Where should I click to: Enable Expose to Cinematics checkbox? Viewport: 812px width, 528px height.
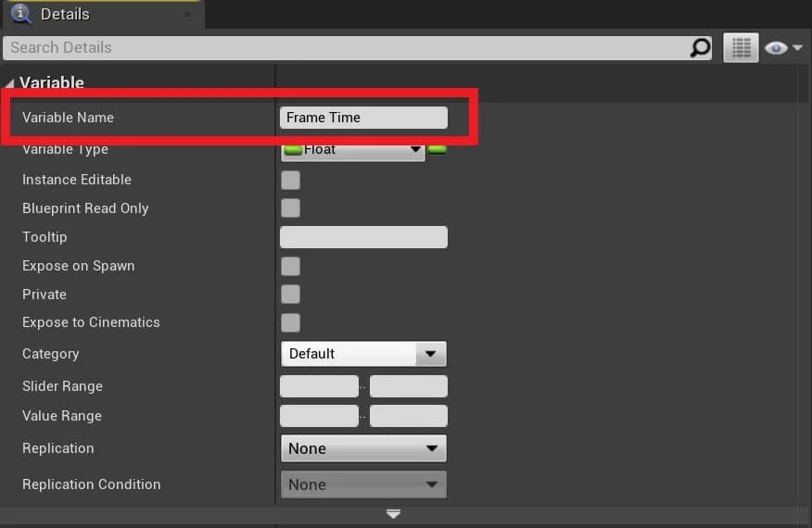point(290,322)
